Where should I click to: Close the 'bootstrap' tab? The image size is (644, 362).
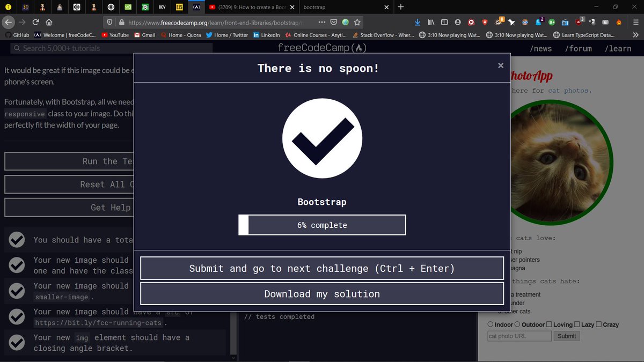coord(386,8)
